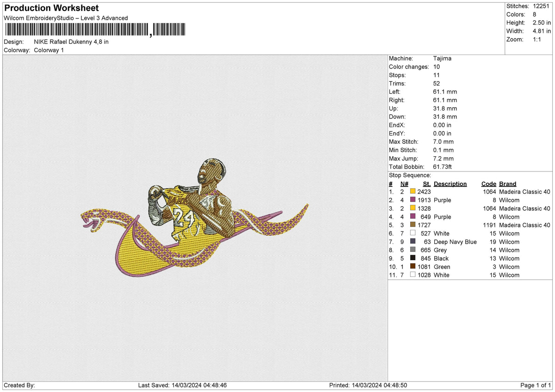The width and height of the screenshot is (555, 392).
Task: Click the Grey color swatch
Action: (413, 250)
